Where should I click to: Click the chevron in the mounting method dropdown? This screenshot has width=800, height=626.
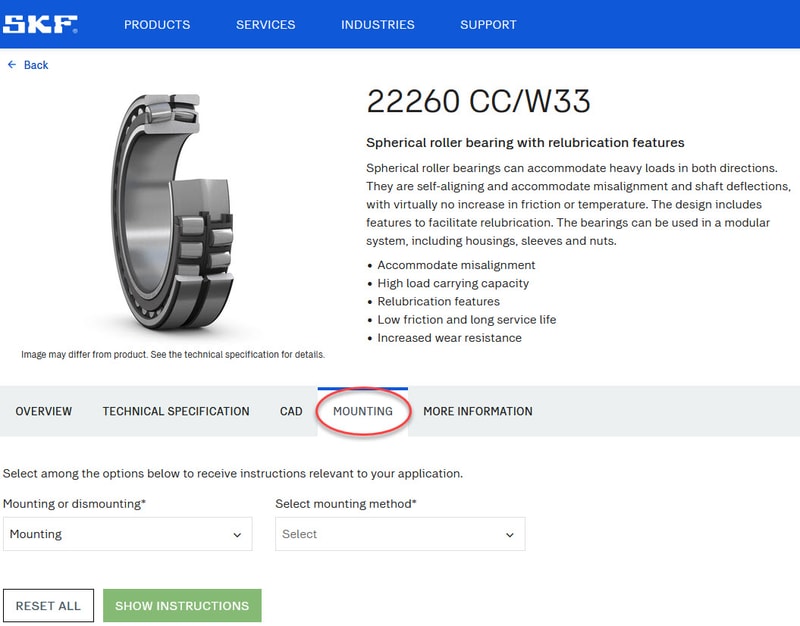click(509, 535)
